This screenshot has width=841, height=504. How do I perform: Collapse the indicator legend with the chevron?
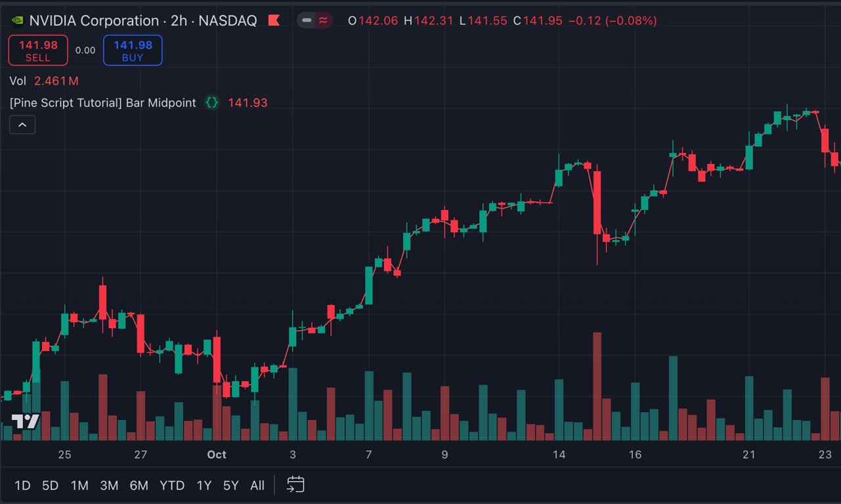(22, 125)
